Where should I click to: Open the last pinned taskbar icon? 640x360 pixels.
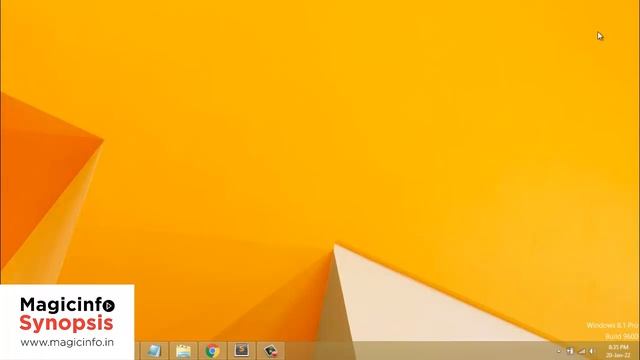tap(271, 351)
